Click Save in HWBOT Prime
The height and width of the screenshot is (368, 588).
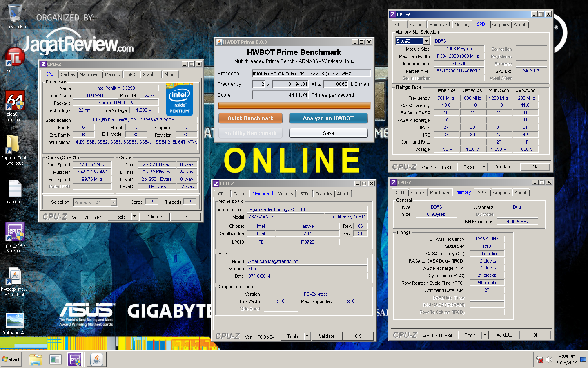click(328, 133)
